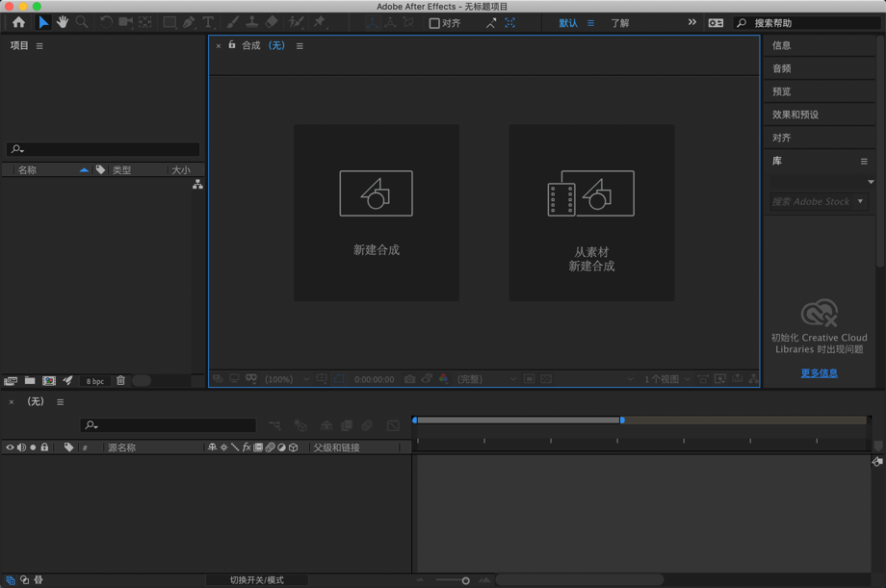Create a new folder in Project panel
886x588 pixels.
[30, 381]
